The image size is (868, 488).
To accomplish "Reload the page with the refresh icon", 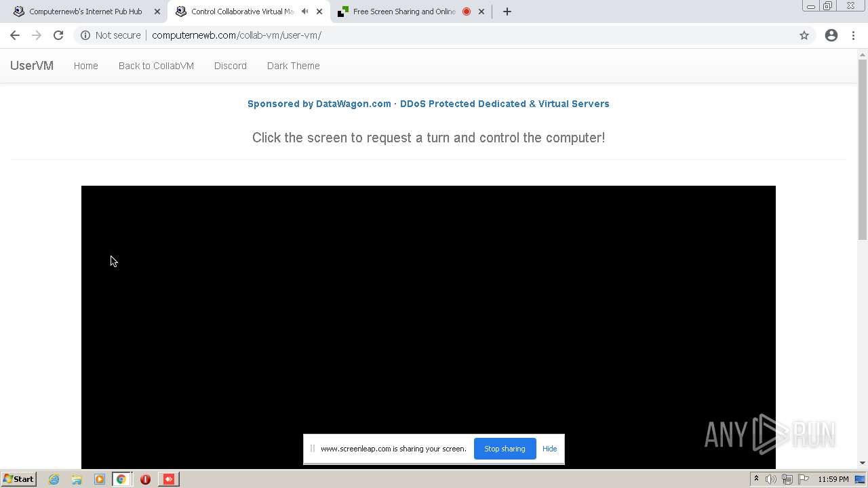I will click(58, 35).
